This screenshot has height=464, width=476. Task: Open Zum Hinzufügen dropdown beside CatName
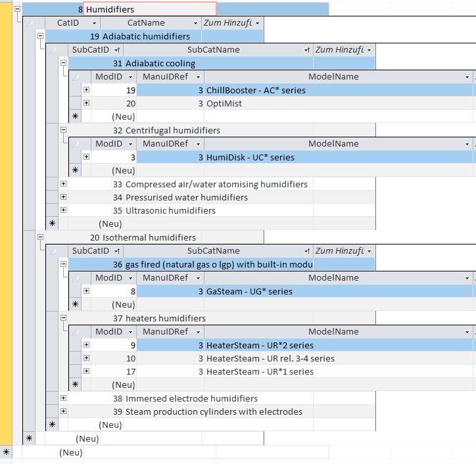coord(258,23)
